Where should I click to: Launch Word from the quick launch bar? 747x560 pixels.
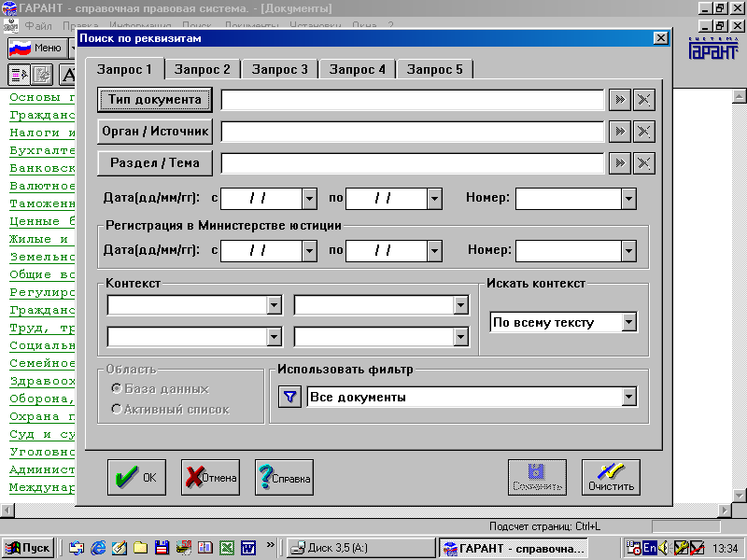pyautogui.click(x=247, y=548)
